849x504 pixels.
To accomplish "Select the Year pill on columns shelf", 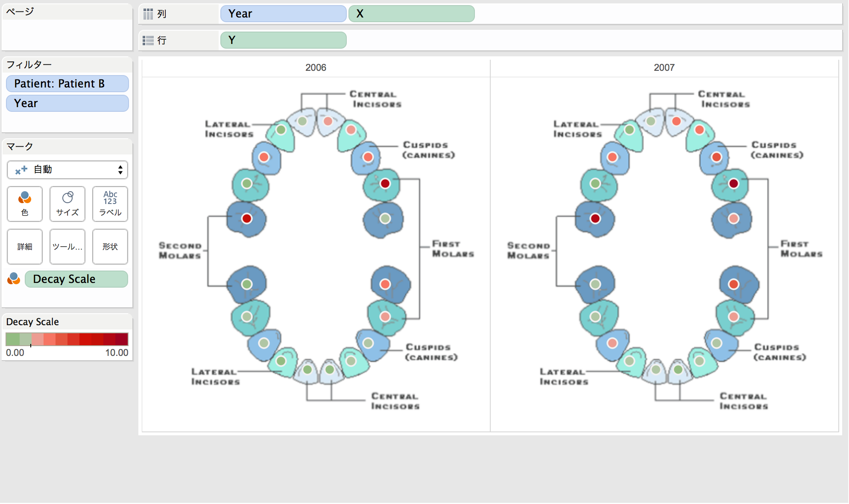I will [283, 14].
